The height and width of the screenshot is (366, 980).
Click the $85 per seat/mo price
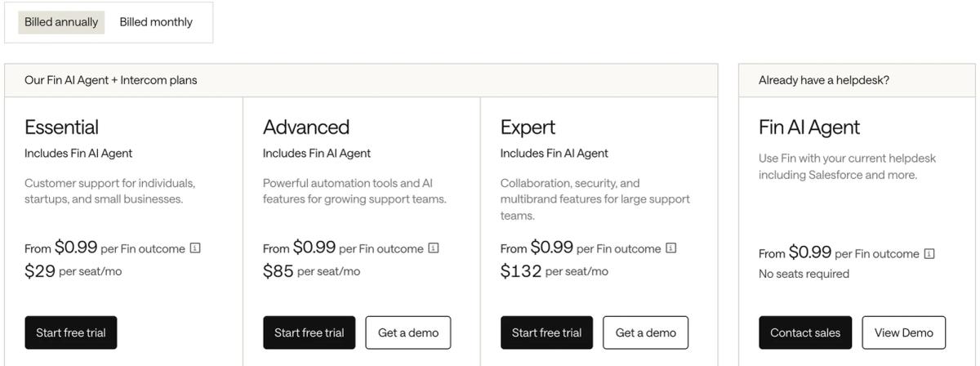311,271
